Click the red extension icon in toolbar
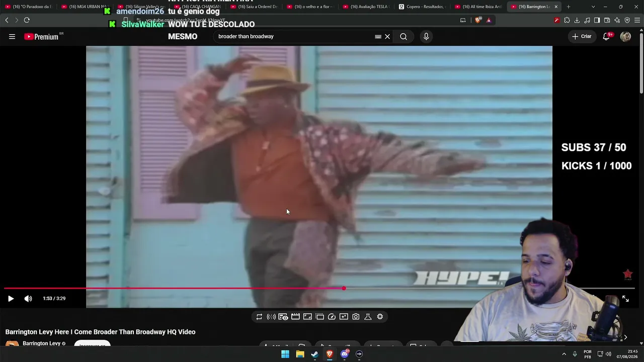This screenshot has height=362, width=644. point(556,20)
